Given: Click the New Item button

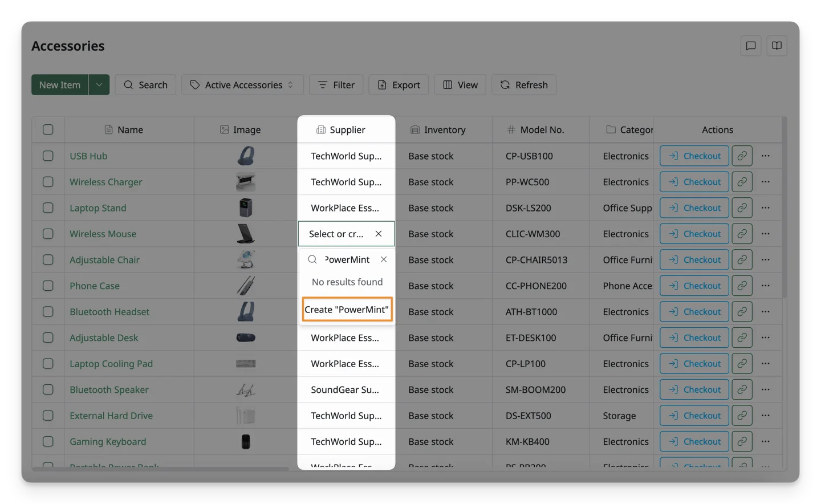Looking at the screenshot, I should point(60,85).
